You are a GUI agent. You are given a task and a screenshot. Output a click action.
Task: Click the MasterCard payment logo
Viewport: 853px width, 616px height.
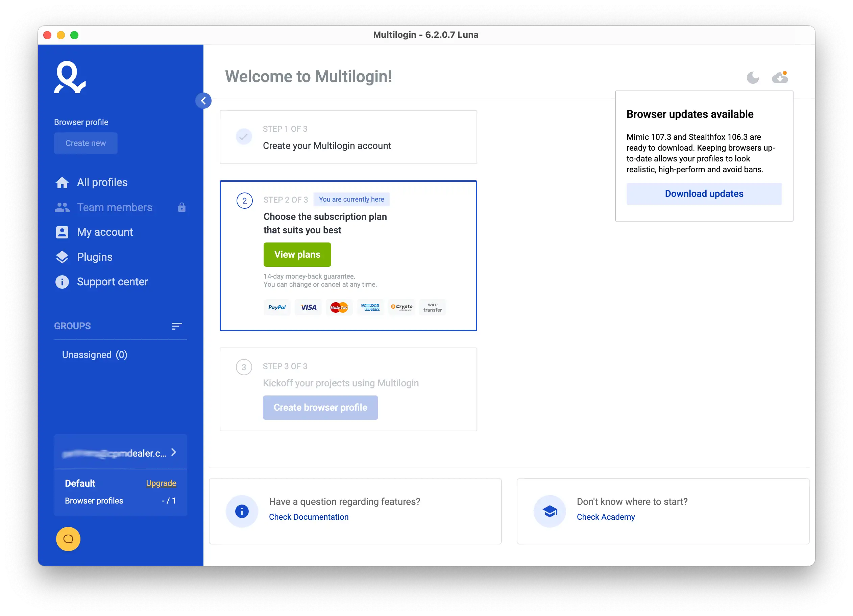click(339, 307)
